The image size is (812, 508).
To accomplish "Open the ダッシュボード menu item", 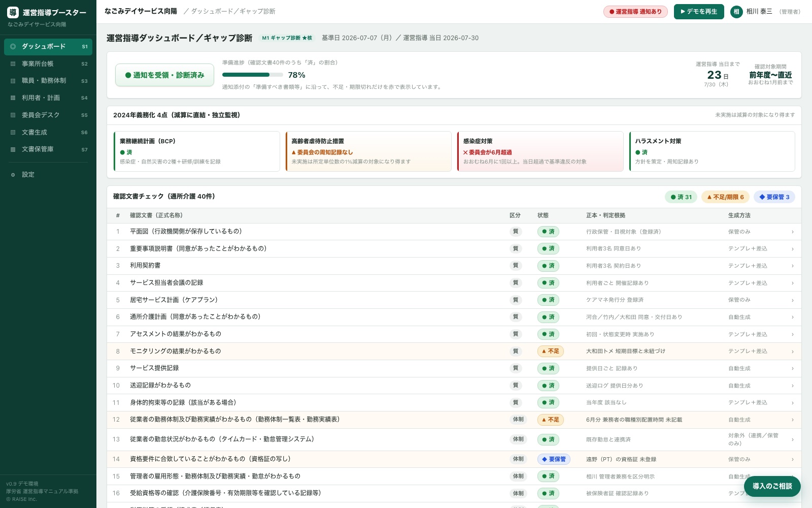I will pos(48,47).
